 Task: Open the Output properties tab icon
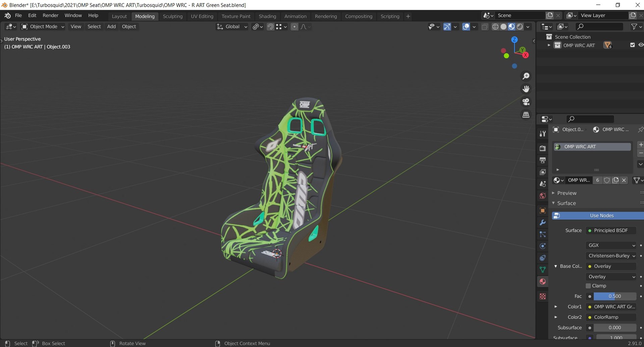pyautogui.click(x=542, y=160)
